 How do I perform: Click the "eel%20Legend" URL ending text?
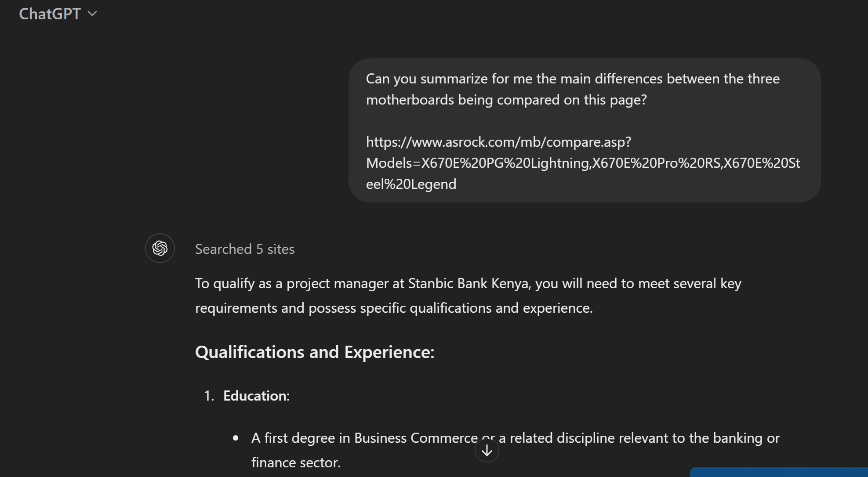pyautogui.click(x=411, y=184)
